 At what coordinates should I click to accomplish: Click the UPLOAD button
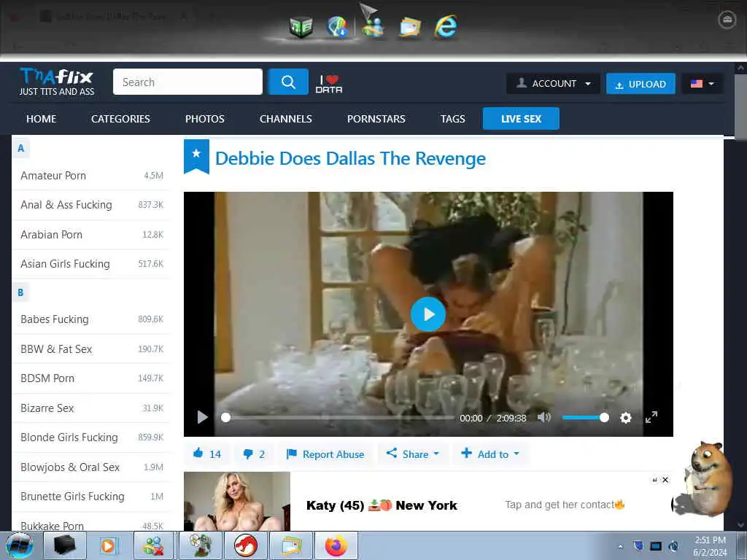coord(640,83)
